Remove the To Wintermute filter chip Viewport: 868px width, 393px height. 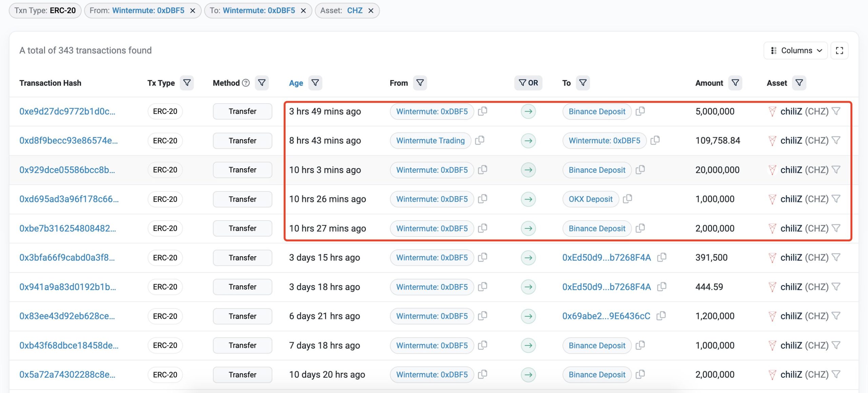tap(303, 11)
